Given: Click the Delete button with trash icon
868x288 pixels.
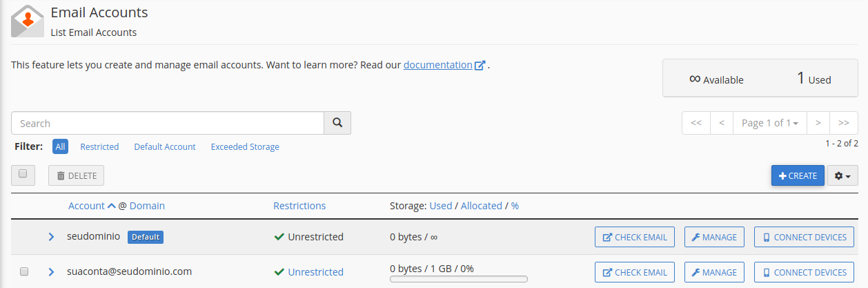Looking at the screenshot, I should tap(76, 175).
